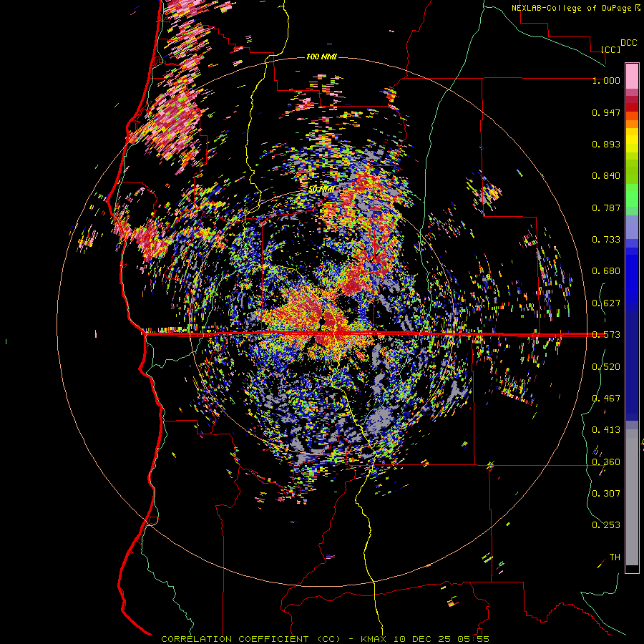Click the NEXLAB-College of DuPage title text
The height and width of the screenshot is (644, 644).
pos(575,8)
